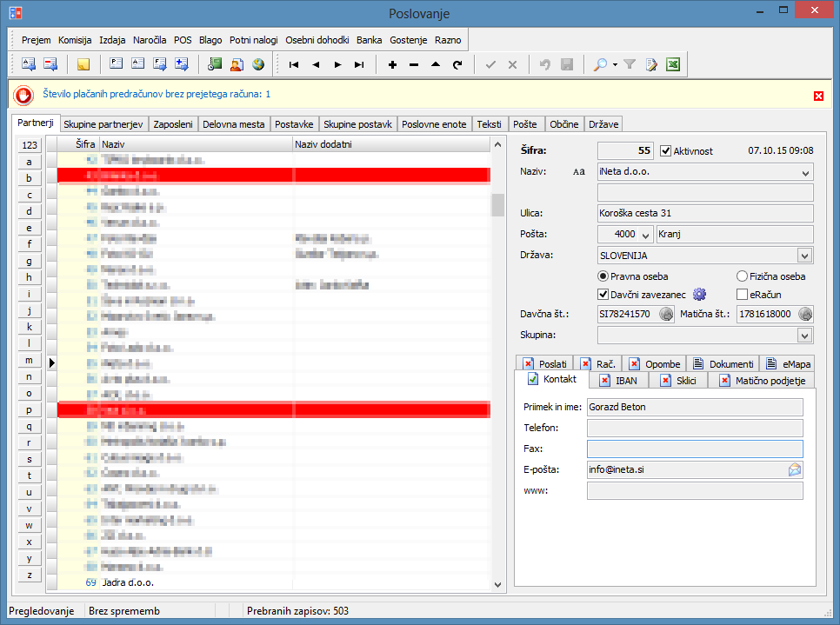Enable the eRačun checkbox
This screenshot has width=840, height=625.
[743, 295]
